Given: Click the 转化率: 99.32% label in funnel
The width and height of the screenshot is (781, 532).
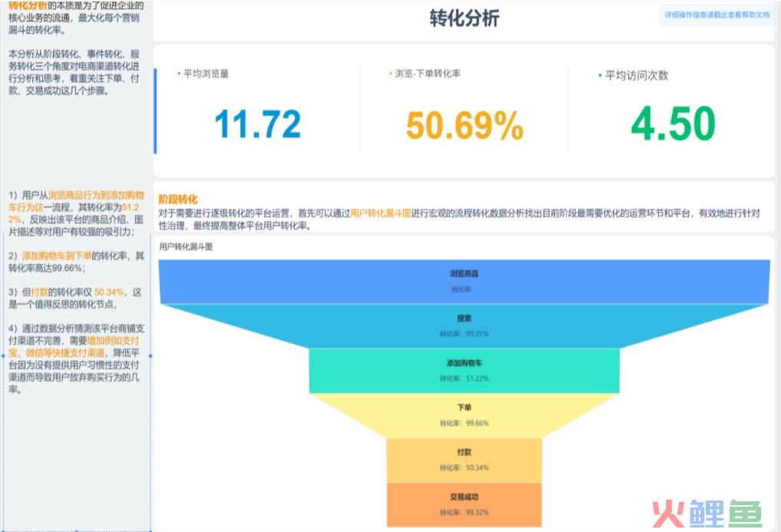Looking at the screenshot, I should pyautogui.click(x=464, y=513).
